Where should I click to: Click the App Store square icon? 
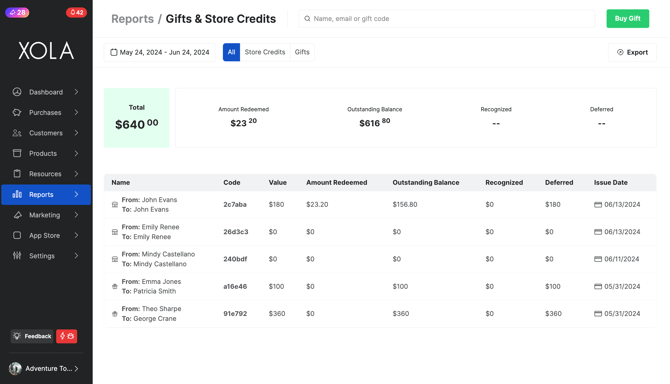pos(17,235)
